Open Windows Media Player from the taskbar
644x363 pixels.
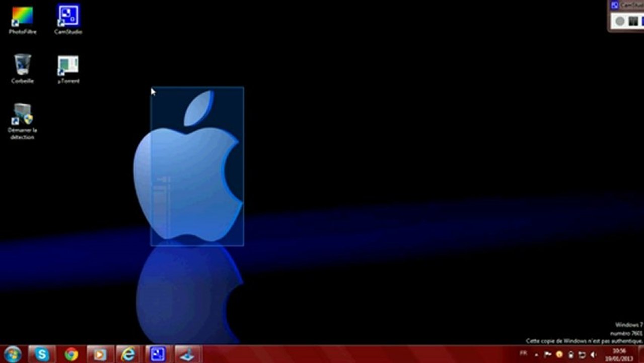coord(100,354)
